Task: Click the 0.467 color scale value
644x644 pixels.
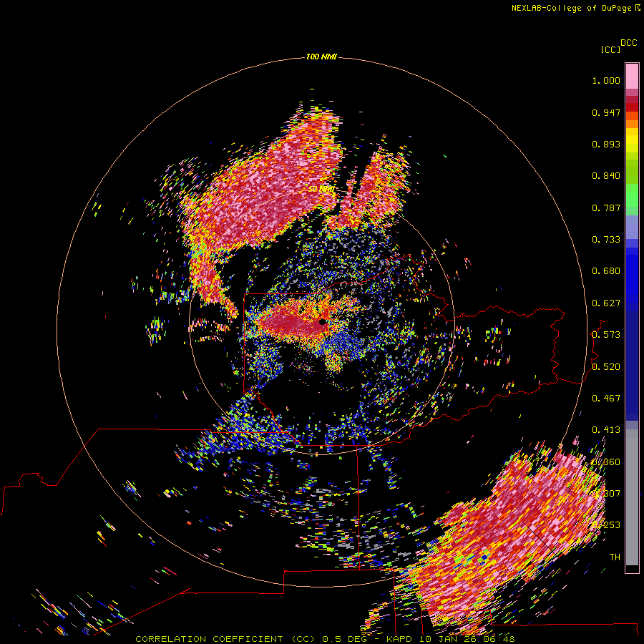Action: (x=606, y=399)
